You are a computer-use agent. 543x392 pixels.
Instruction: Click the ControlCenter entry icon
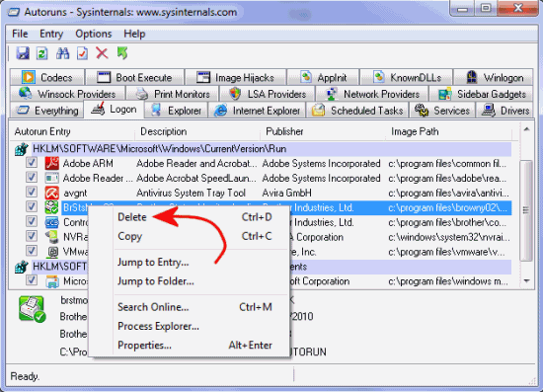point(52,222)
